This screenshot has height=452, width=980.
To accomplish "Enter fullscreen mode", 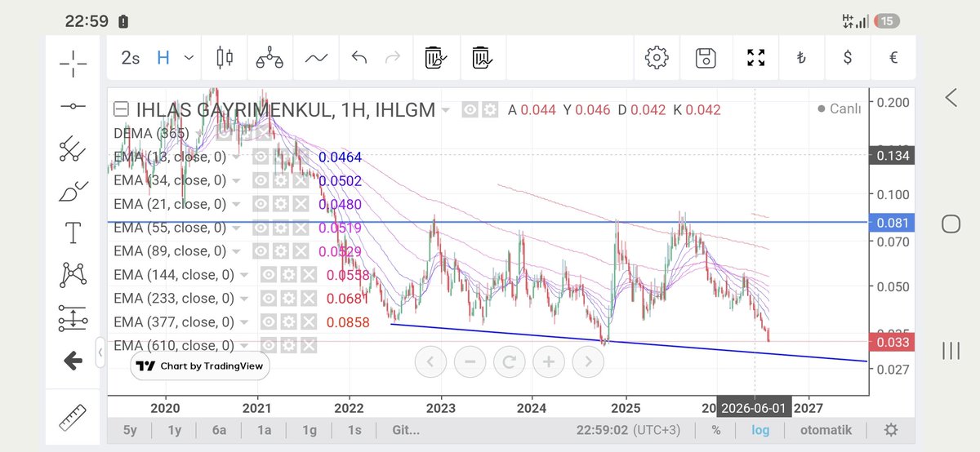I will (756, 58).
